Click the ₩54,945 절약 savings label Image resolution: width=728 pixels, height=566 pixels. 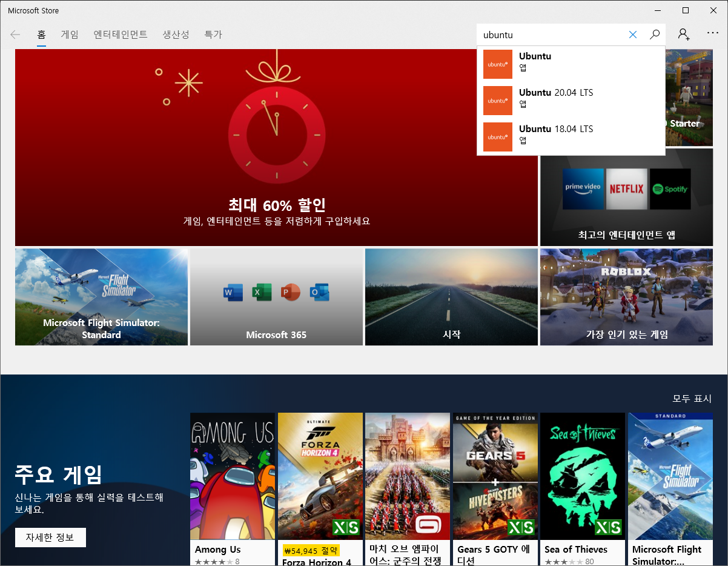point(311,550)
